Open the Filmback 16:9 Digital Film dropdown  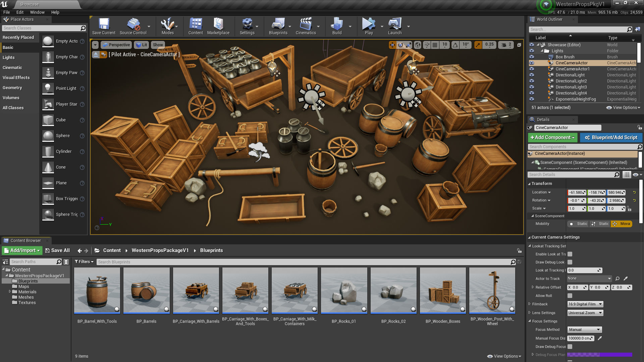[x=585, y=304]
